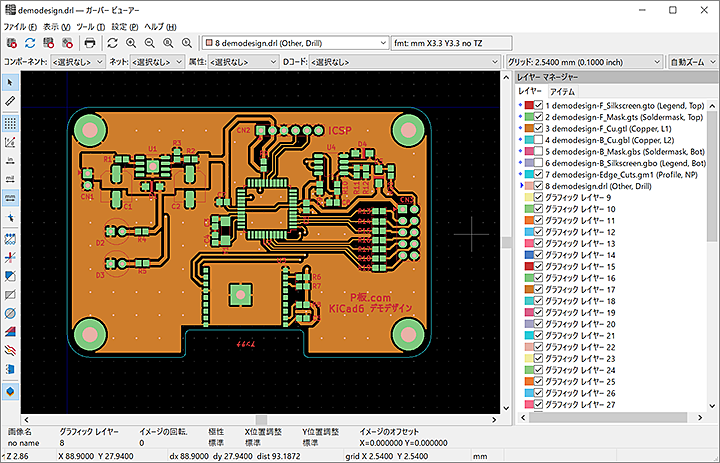The height and width of the screenshot is (463, 720).
Task: Switch to the アイテム tab
Action: click(x=561, y=91)
